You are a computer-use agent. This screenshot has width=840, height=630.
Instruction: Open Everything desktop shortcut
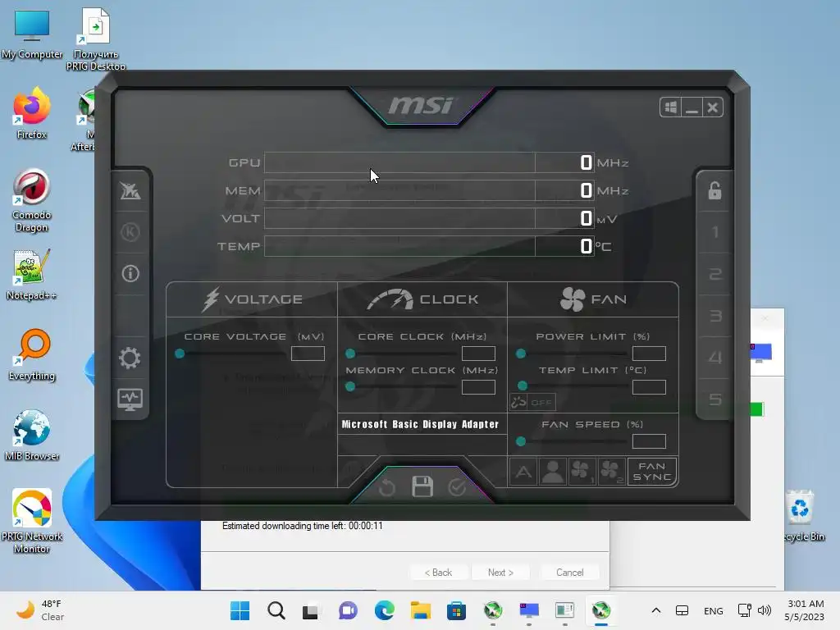pyautogui.click(x=32, y=354)
